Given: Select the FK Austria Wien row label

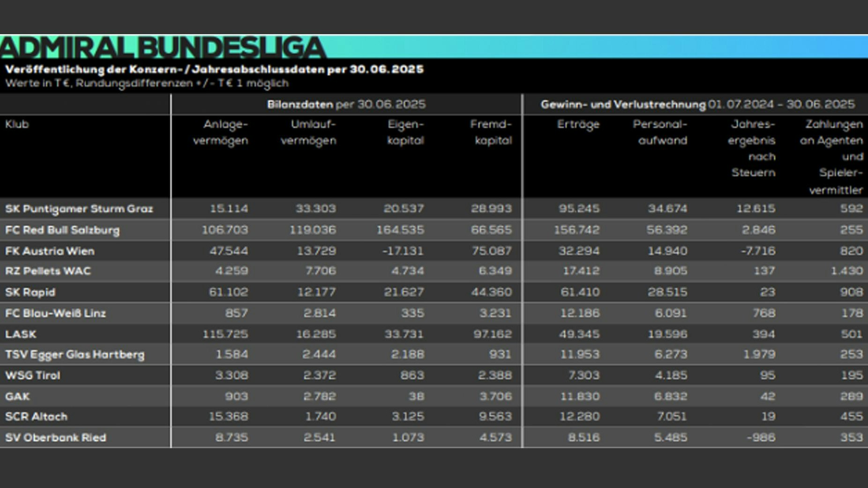Looking at the screenshot, I should coord(50,251).
